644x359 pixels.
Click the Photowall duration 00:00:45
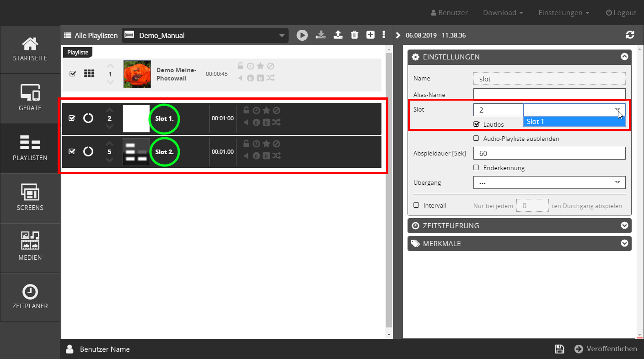click(x=217, y=74)
